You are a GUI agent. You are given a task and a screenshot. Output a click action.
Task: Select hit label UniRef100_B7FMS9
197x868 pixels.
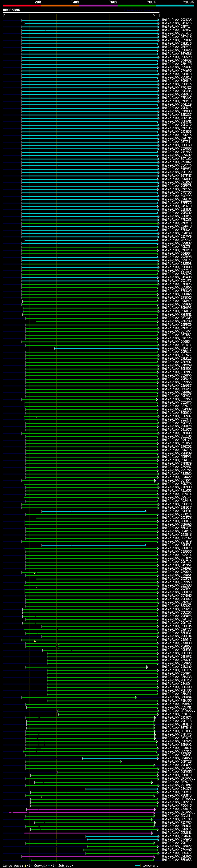click(176, 463)
